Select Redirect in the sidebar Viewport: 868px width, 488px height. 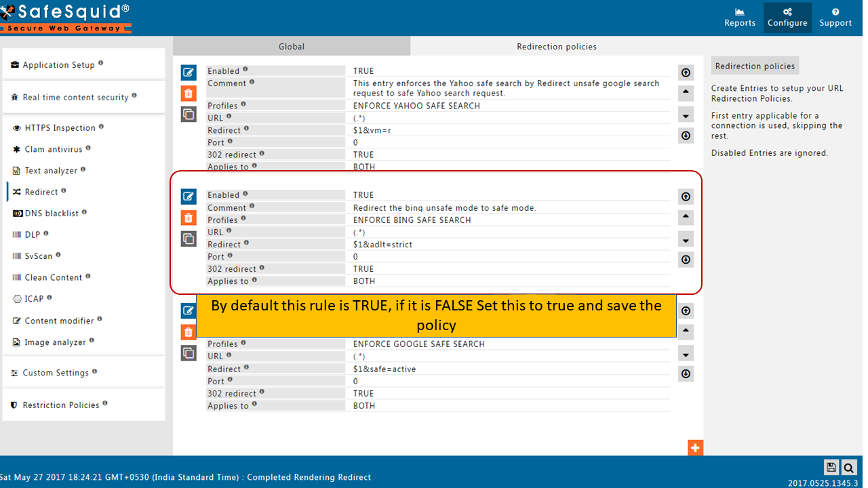[40, 192]
